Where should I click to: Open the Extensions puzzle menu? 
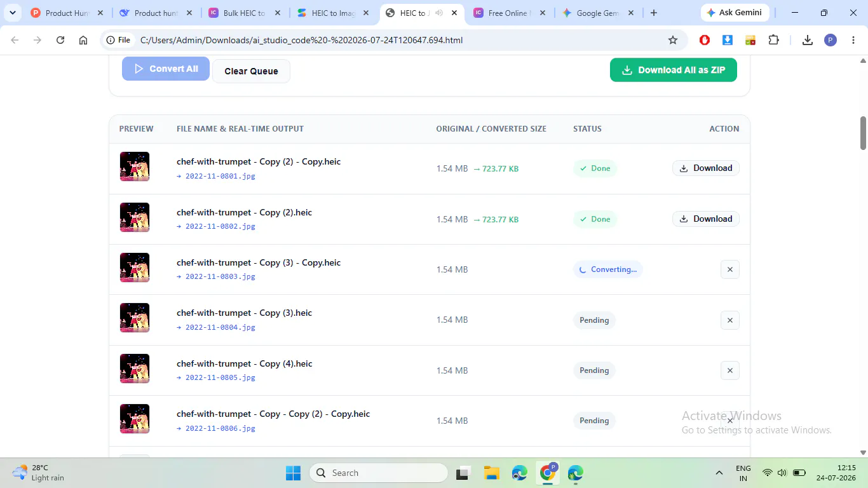pos(773,40)
